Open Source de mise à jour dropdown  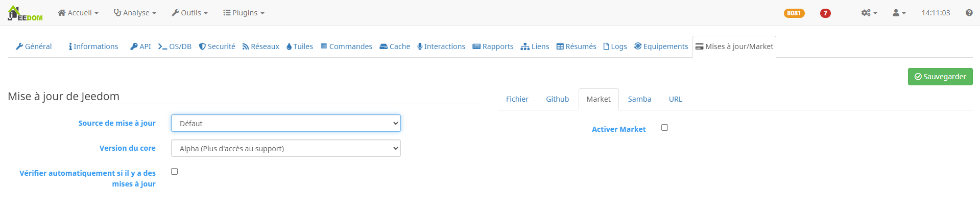[x=285, y=124]
